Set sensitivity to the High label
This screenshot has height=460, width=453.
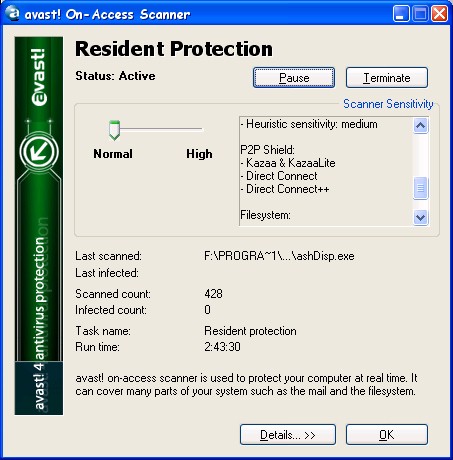click(199, 154)
